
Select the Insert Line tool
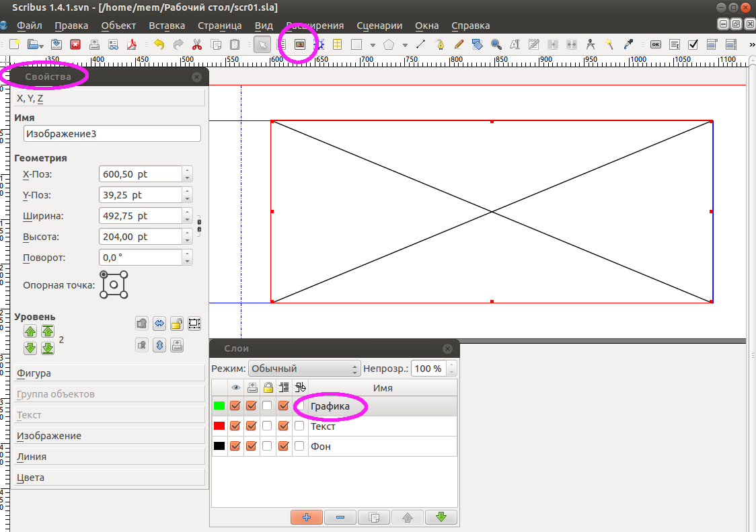click(x=420, y=45)
